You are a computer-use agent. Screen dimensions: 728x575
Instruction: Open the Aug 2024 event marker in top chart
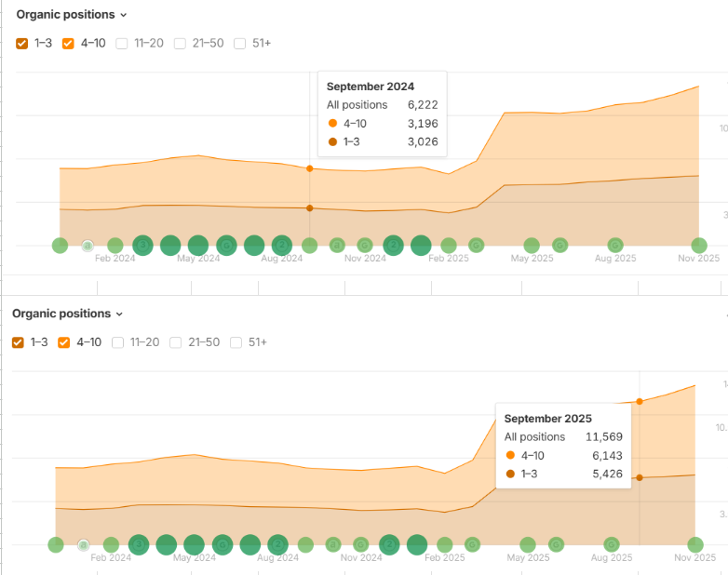tap(281, 246)
